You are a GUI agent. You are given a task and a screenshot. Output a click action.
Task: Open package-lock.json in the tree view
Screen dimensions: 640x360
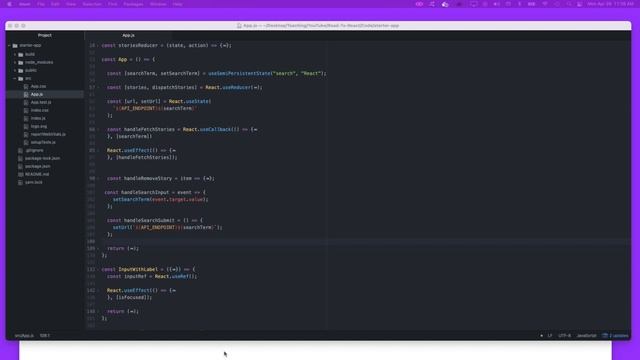click(42, 158)
